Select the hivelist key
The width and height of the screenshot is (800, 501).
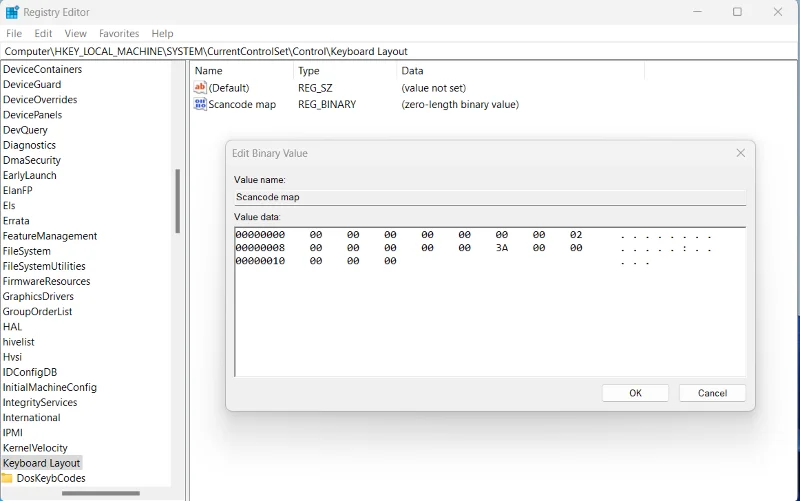coord(19,342)
